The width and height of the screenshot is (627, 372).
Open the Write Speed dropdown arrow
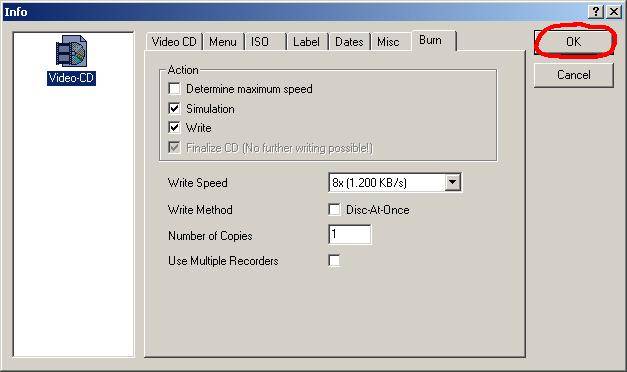click(452, 182)
